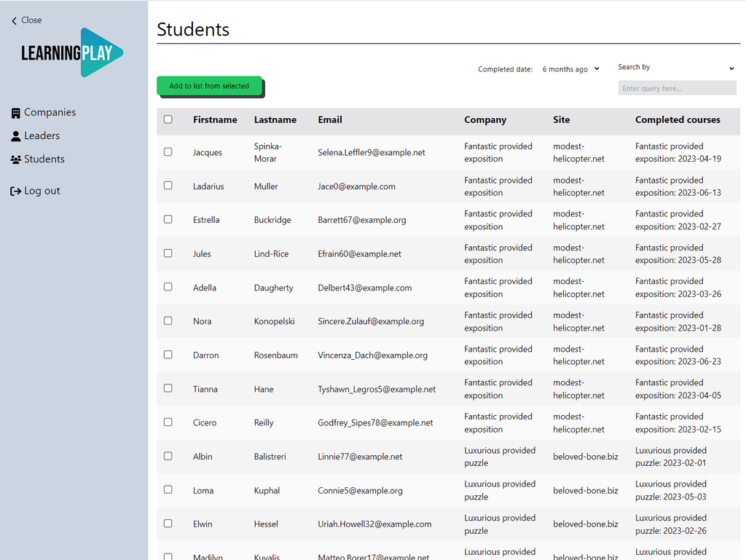Expand the Search by dropdown
The width and height of the screenshot is (746, 560).
[x=677, y=68]
